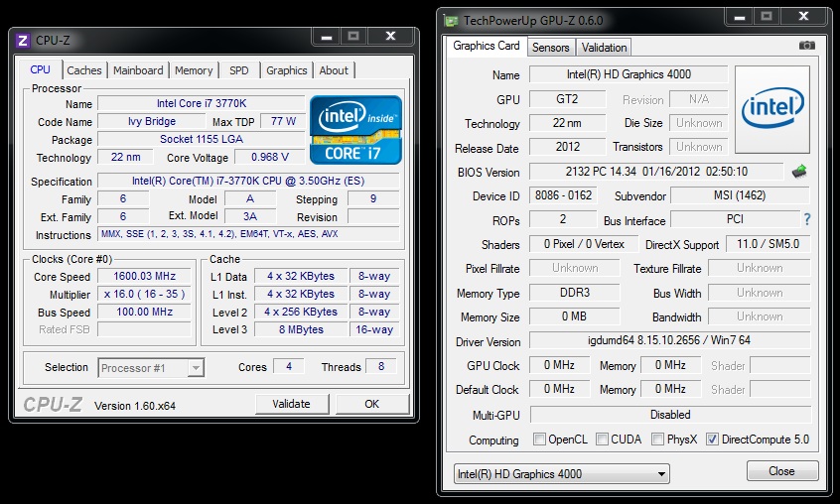This screenshot has height=504, width=840.
Task: Click the OK button in CPU-Z
Action: click(x=371, y=404)
